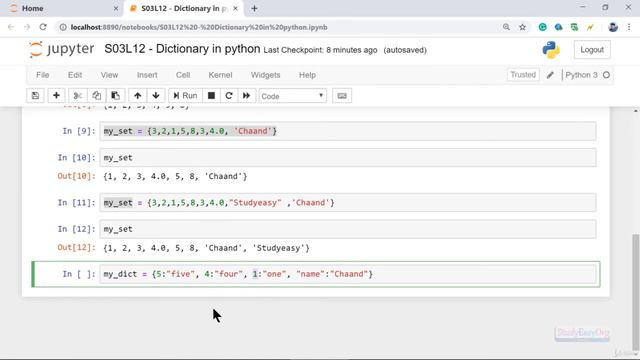
Task: Copy selected cells icon
Action: click(96, 96)
